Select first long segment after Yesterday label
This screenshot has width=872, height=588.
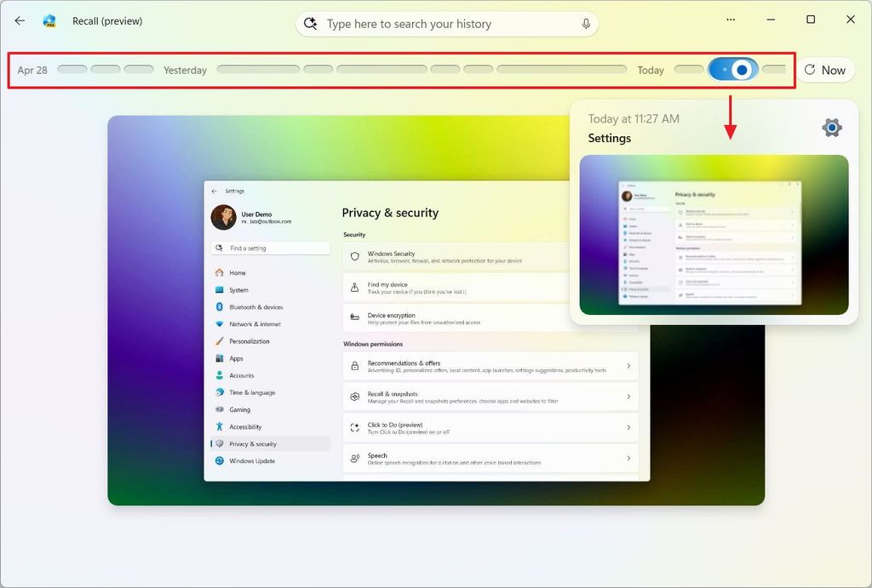click(258, 70)
